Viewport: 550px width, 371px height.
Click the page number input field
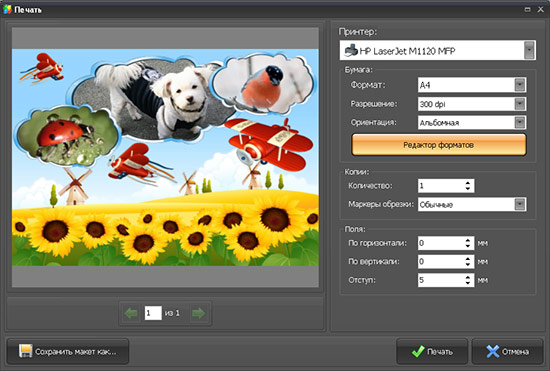(153, 313)
